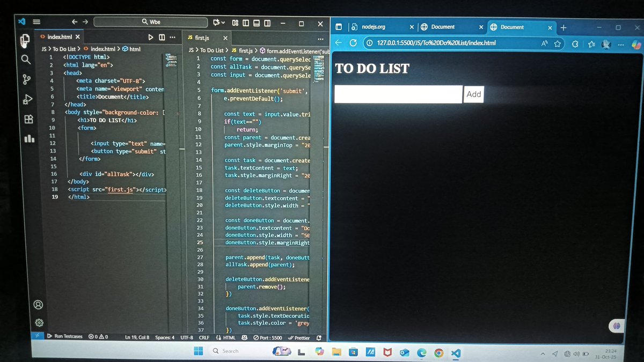Open Search view in VS Code activity bar
This screenshot has height=362, width=644.
click(x=25, y=59)
